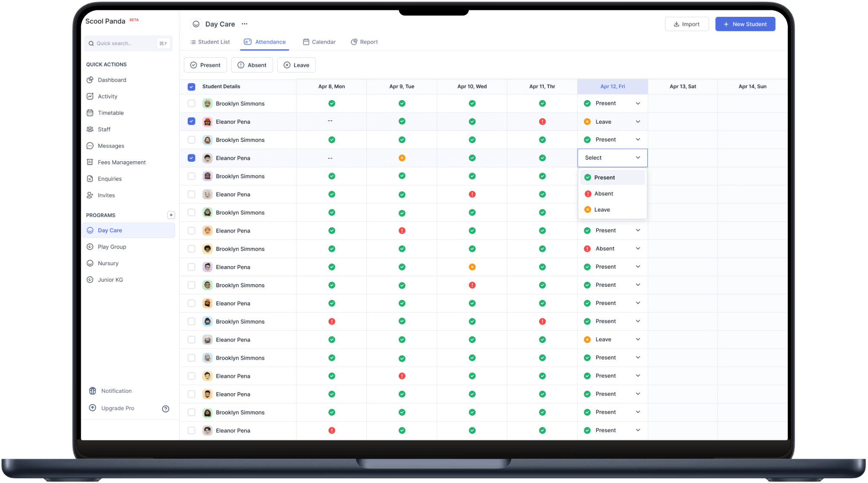Expand the Absent status dropdown chevron
This screenshot has height=483, width=868.
(x=638, y=249)
